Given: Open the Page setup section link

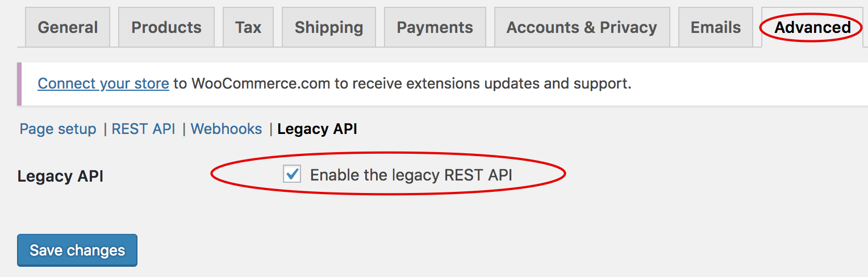Looking at the screenshot, I should [x=58, y=129].
